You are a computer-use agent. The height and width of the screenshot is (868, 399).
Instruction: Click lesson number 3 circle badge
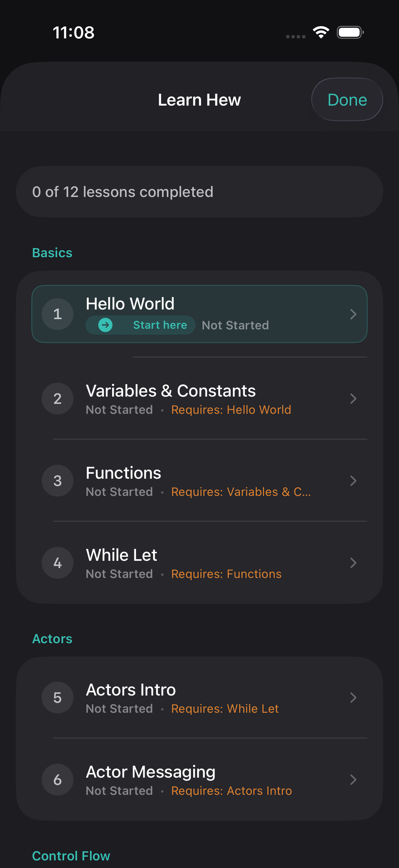(58, 480)
